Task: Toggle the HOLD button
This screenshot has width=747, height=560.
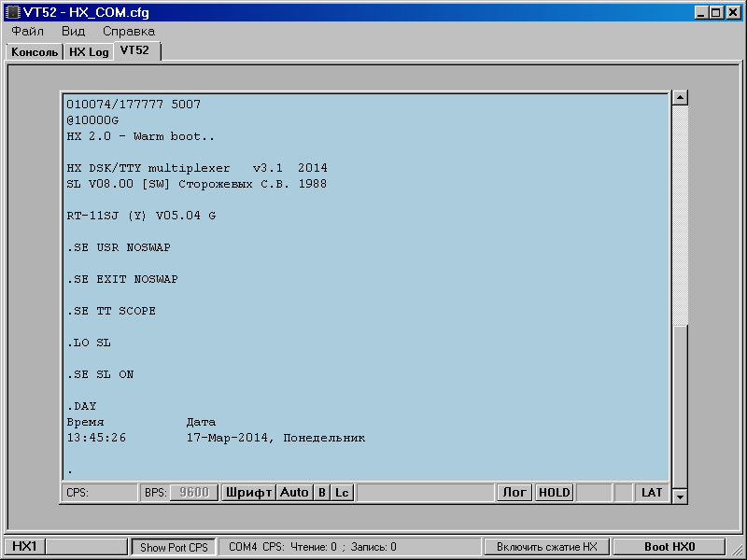Action: click(554, 492)
